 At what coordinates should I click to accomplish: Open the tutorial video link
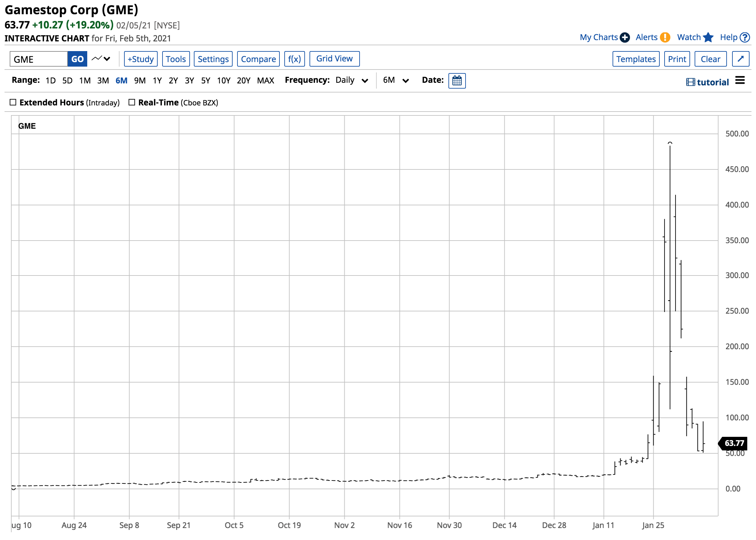(x=707, y=82)
